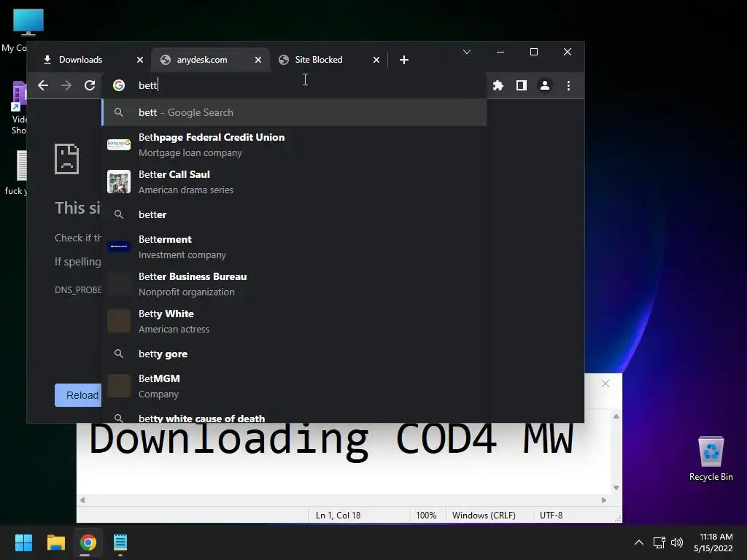
Task: Select the Recycle Bin desktop icon
Action: pyautogui.click(x=711, y=458)
